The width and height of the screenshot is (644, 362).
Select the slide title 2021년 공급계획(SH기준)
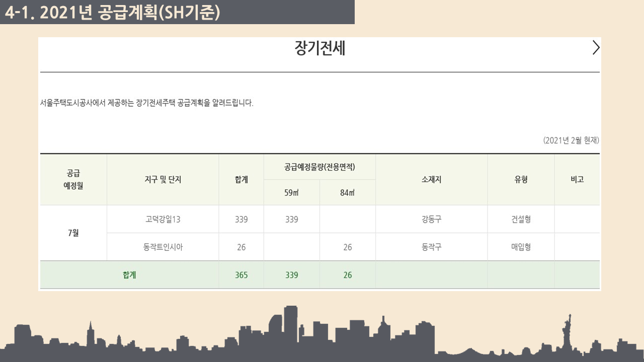coord(113,13)
